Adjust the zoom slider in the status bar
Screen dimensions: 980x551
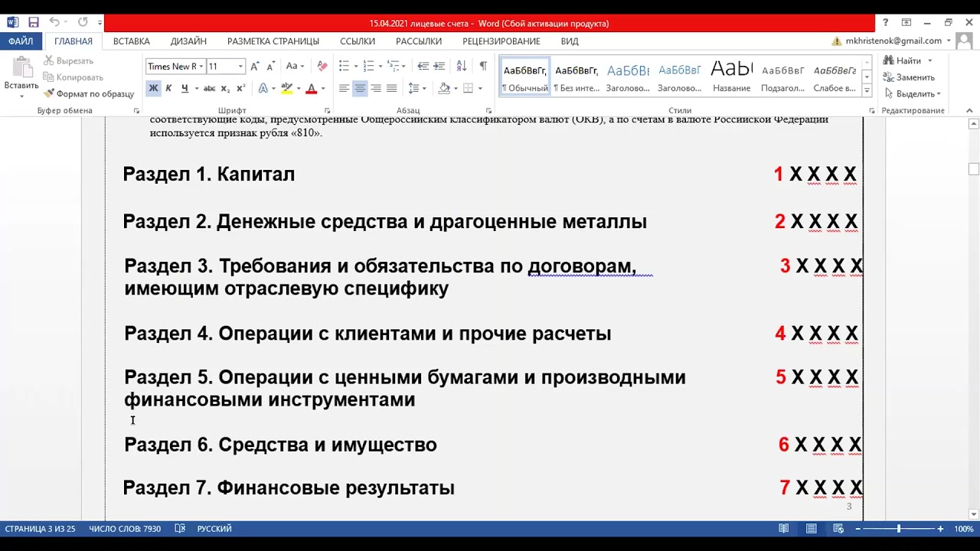pos(898,529)
